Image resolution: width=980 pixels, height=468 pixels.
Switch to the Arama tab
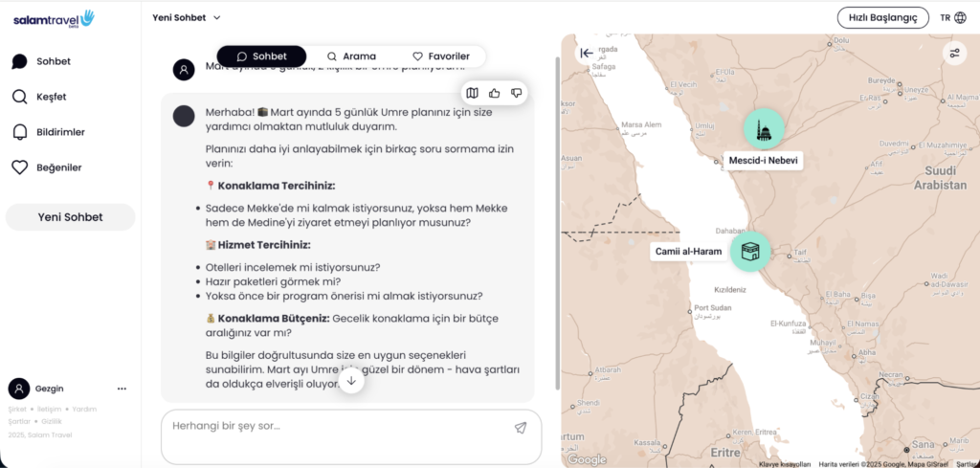click(351, 56)
